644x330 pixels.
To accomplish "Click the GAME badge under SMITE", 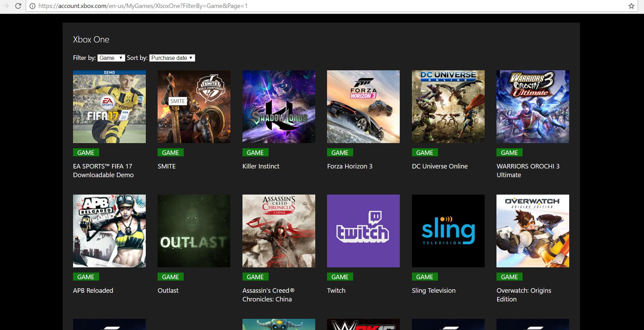I will pyautogui.click(x=170, y=152).
